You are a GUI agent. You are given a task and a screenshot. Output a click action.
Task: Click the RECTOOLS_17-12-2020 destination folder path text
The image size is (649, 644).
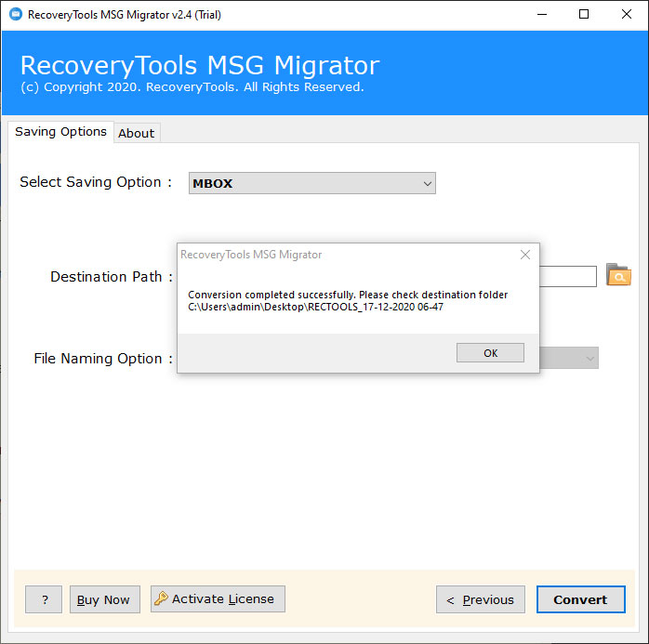[x=315, y=307]
